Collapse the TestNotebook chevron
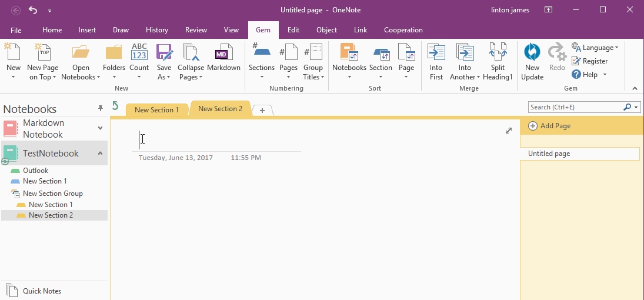 (x=100, y=153)
